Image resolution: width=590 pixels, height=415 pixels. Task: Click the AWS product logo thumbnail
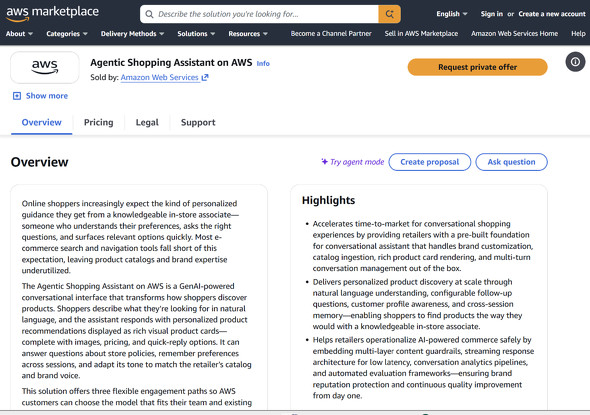coord(45,67)
